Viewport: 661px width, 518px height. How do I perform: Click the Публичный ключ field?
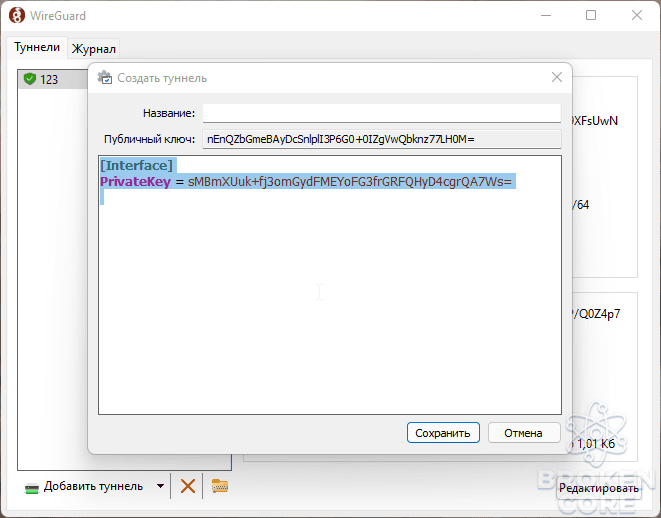(x=382, y=139)
